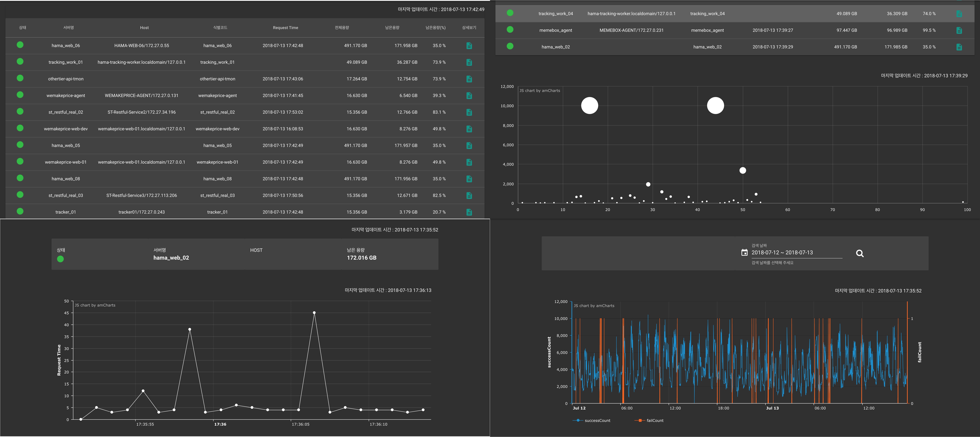This screenshot has width=980, height=437.
Task: Open detail view for hama_web_08
Action: tap(469, 179)
